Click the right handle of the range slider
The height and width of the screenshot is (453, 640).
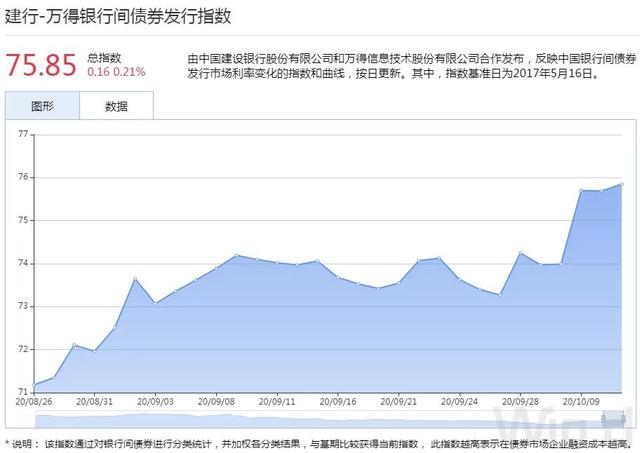coord(623,418)
